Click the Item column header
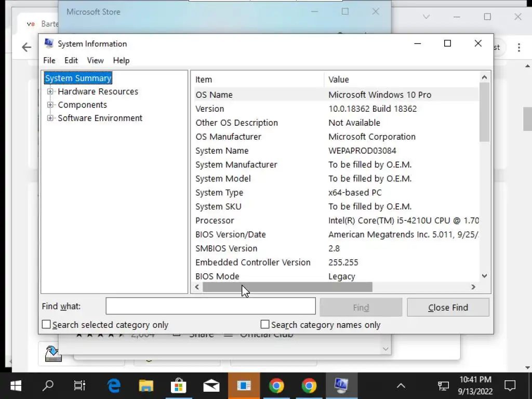Viewport: 532px width, 399px height. pyautogui.click(x=258, y=79)
